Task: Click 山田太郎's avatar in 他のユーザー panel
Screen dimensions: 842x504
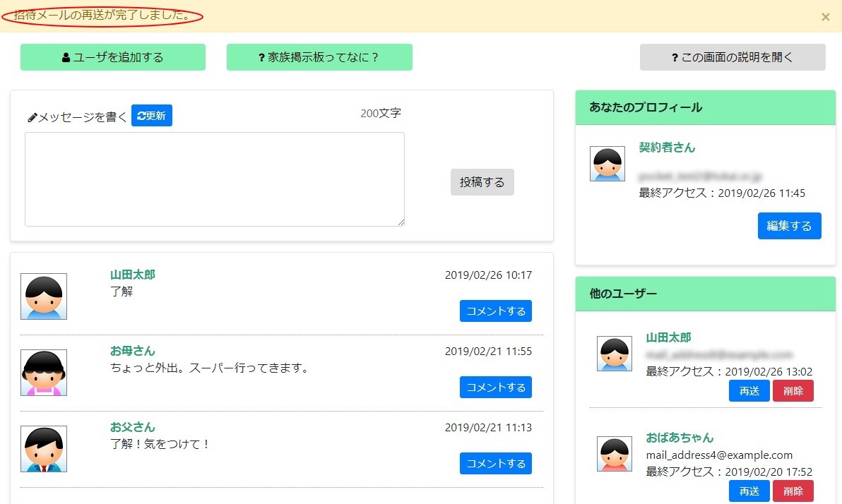Action: coord(614,353)
